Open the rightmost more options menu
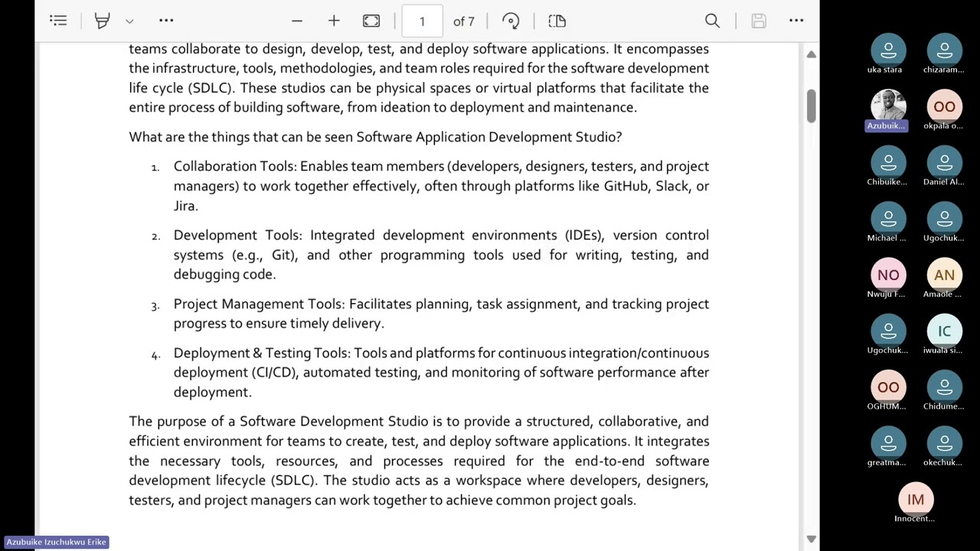 796,21
